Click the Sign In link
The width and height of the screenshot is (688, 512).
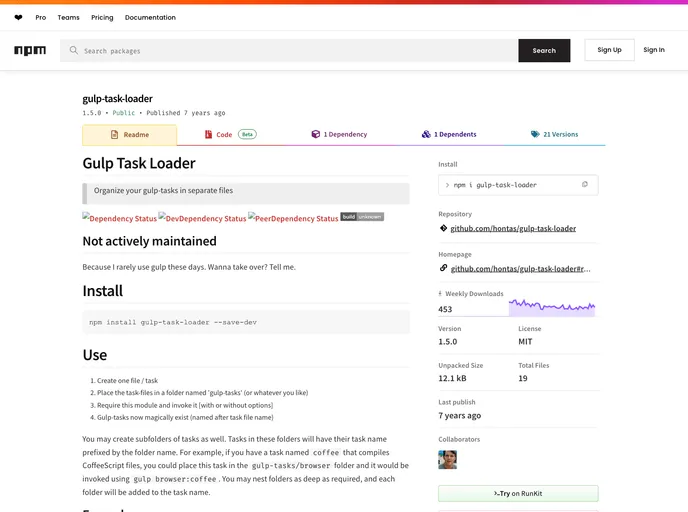654,50
